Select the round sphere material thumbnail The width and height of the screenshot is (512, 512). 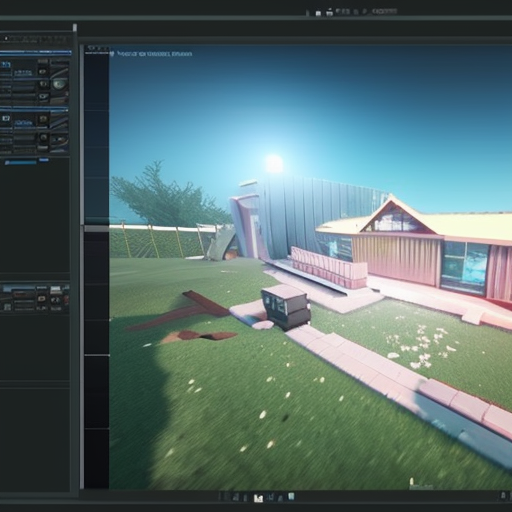pos(59,84)
